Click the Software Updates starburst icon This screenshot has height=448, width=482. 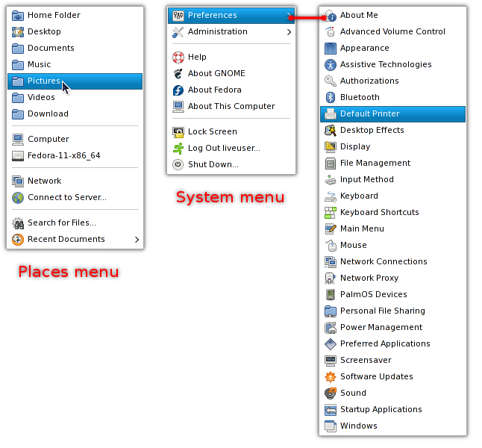click(x=331, y=376)
